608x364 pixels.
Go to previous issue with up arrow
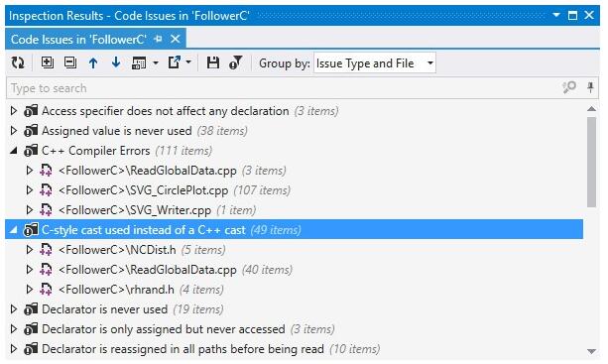coord(93,62)
